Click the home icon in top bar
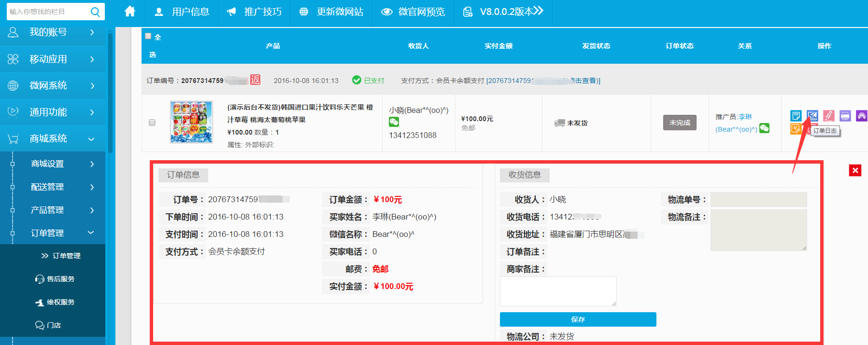868x345 pixels. click(x=130, y=12)
